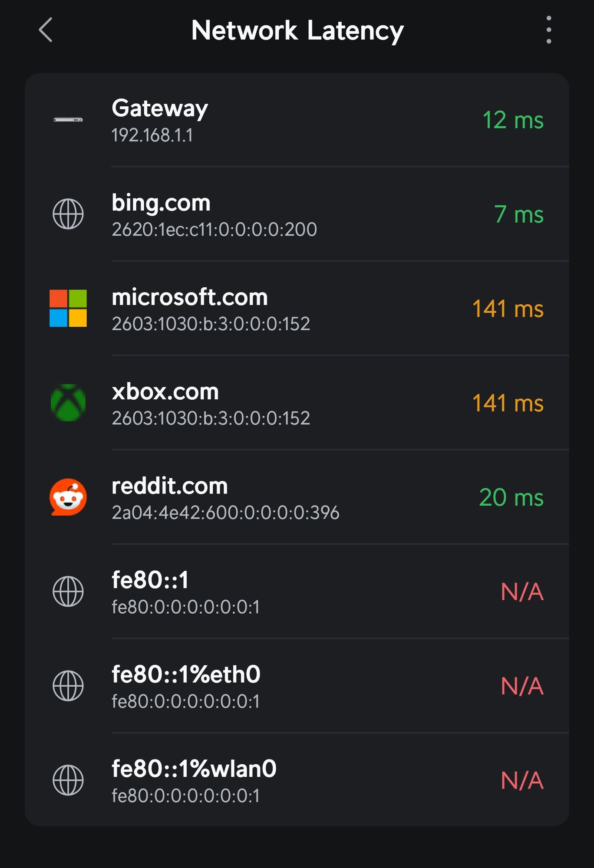This screenshot has height=868, width=594.
Task: Tap the back arrow icon
Action: pos(46,30)
